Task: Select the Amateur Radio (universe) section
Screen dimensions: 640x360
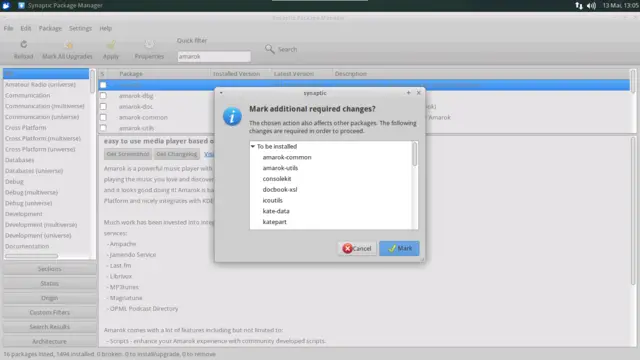Action: point(40,84)
